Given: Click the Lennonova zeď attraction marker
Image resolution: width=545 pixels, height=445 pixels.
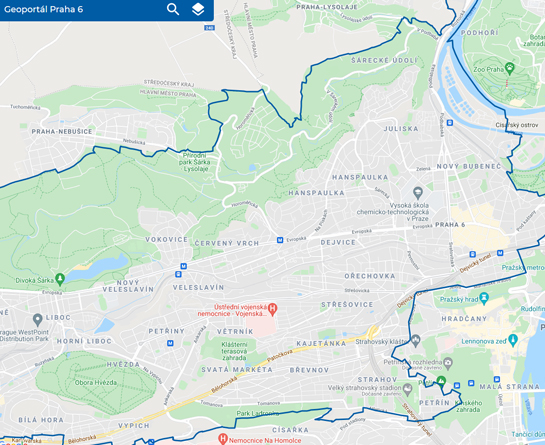Looking at the screenshot, I should (513, 340).
